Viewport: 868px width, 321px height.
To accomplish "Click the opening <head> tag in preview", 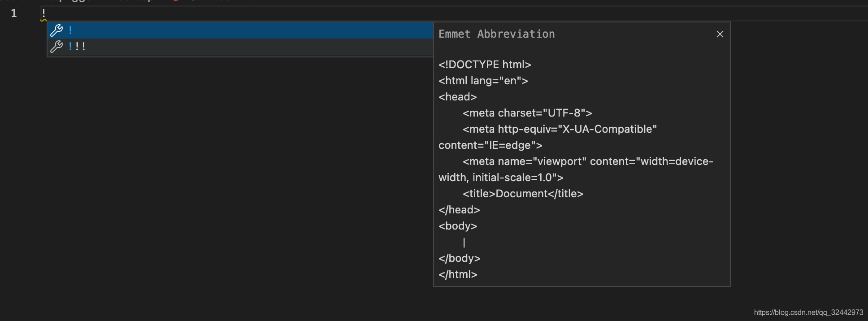I will pos(457,97).
